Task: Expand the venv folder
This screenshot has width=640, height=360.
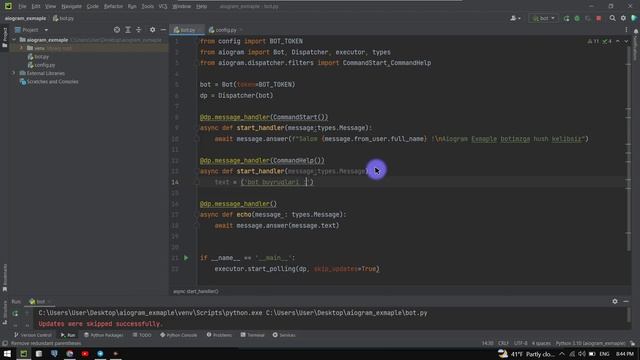Action: (x=22, y=48)
